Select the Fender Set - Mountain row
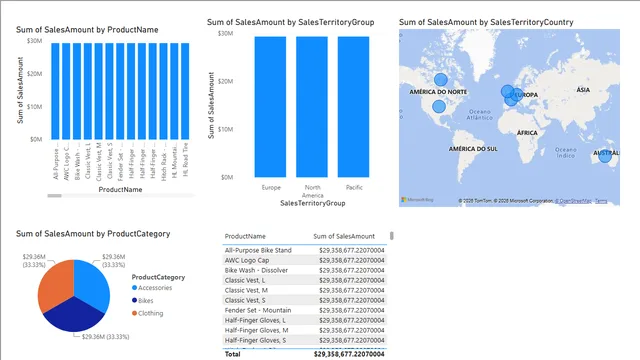 click(x=304, y=310)
